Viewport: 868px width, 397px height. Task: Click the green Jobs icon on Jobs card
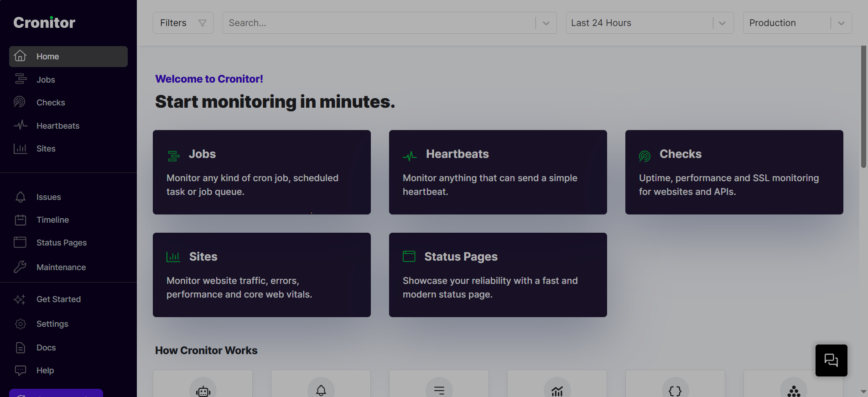tap(174, 156)
